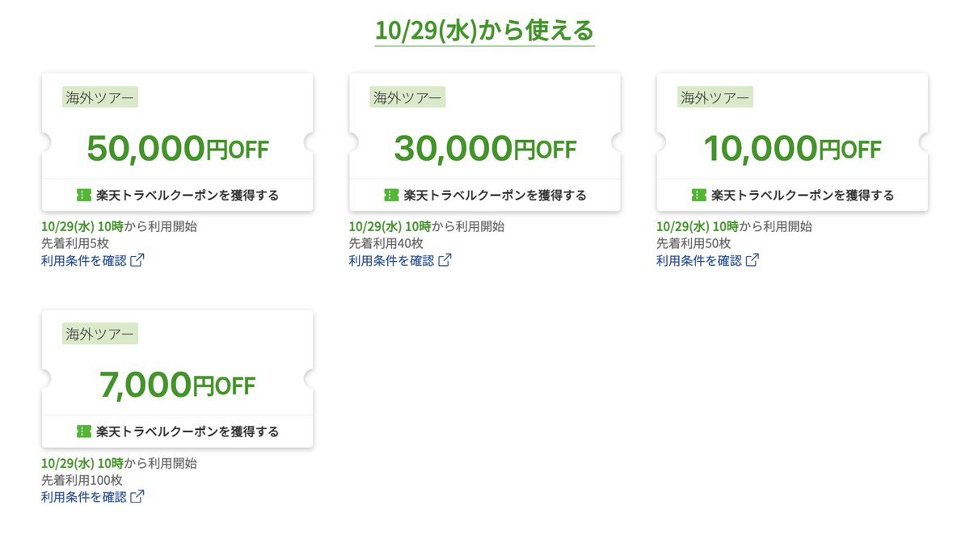
Task: Click external-link icon under the 30,000円 coupon
Action: [x=445, y=260]
